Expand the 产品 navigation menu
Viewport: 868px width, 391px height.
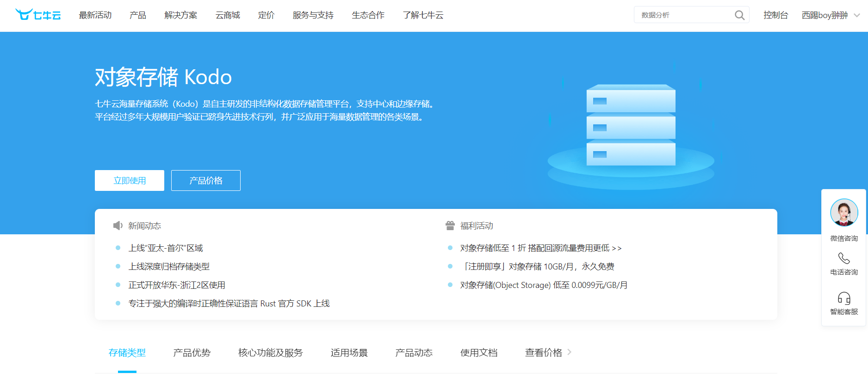pyautogui.click(x=138, y=15)
